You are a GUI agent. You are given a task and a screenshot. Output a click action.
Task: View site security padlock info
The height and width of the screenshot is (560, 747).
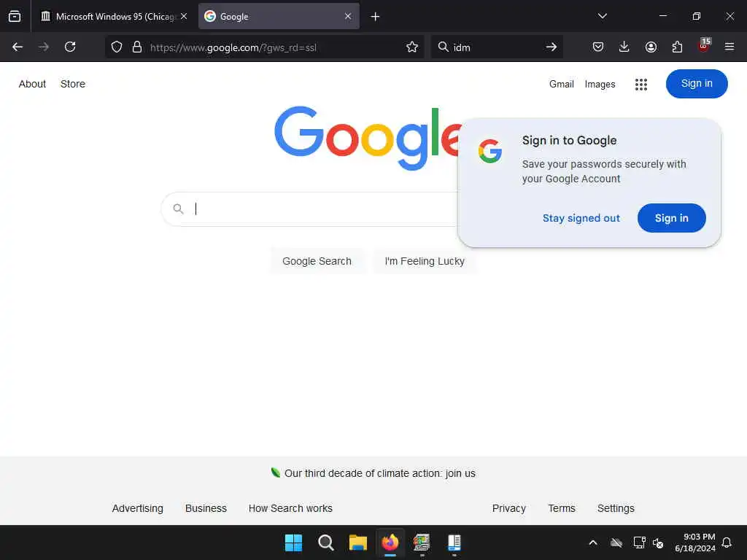(x=137, y=47)
